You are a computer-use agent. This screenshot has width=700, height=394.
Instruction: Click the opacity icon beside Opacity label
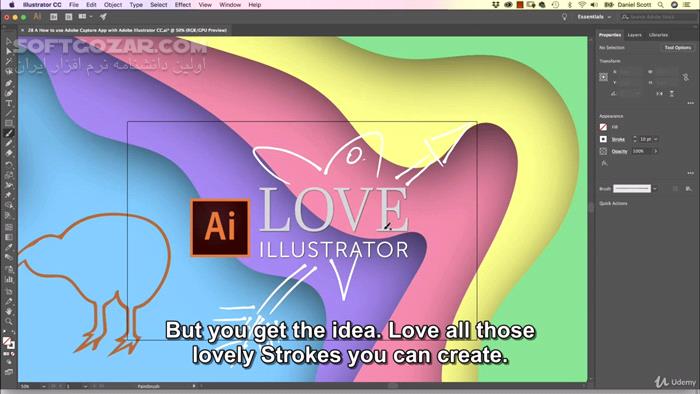coord(604,151)
